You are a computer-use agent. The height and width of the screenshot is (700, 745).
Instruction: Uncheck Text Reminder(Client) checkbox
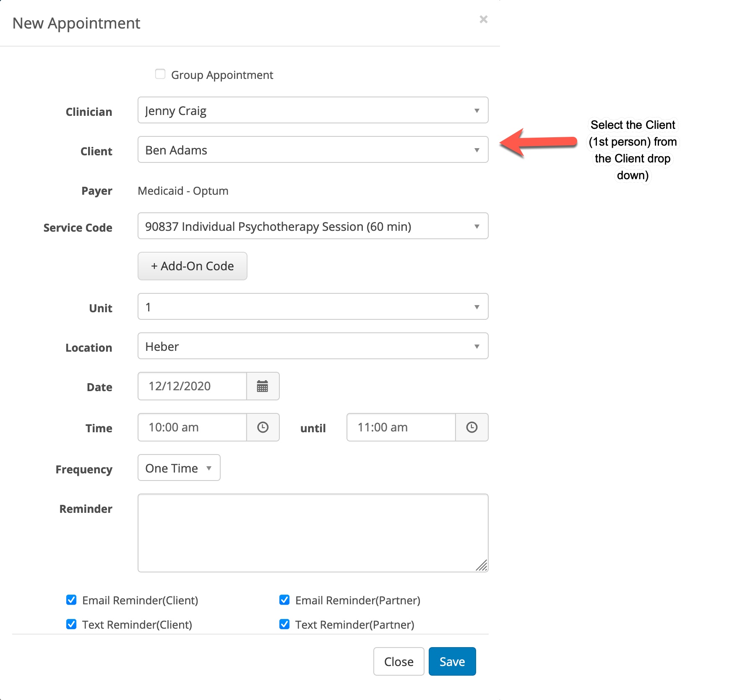click(71, 624)
